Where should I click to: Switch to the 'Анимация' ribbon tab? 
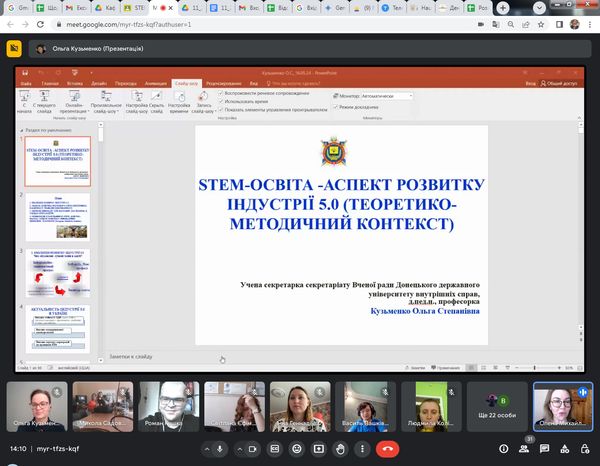click(x=156, y=83)
